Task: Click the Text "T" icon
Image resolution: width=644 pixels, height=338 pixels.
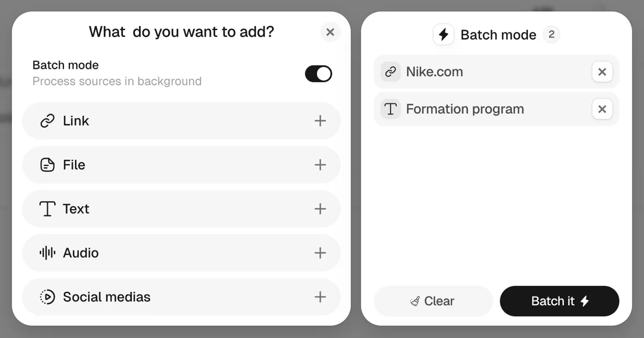Action: click(47, 209)
